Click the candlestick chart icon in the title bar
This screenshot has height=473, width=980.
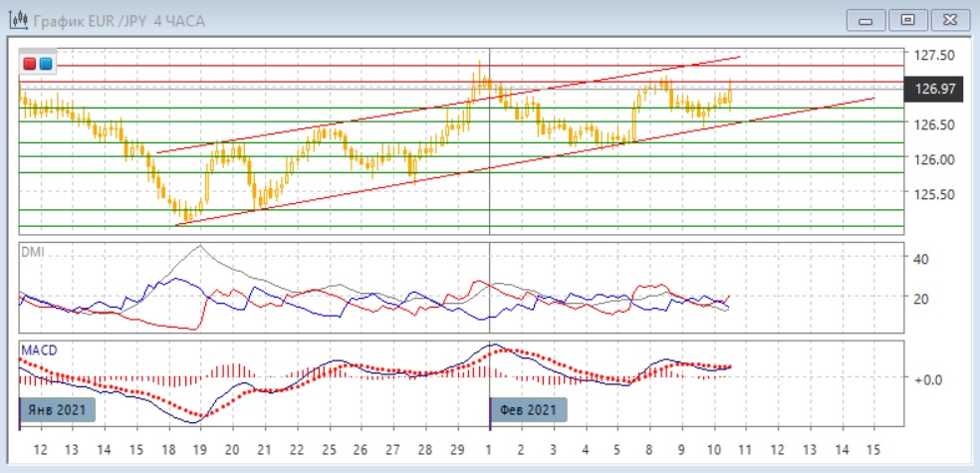point(18,20)
